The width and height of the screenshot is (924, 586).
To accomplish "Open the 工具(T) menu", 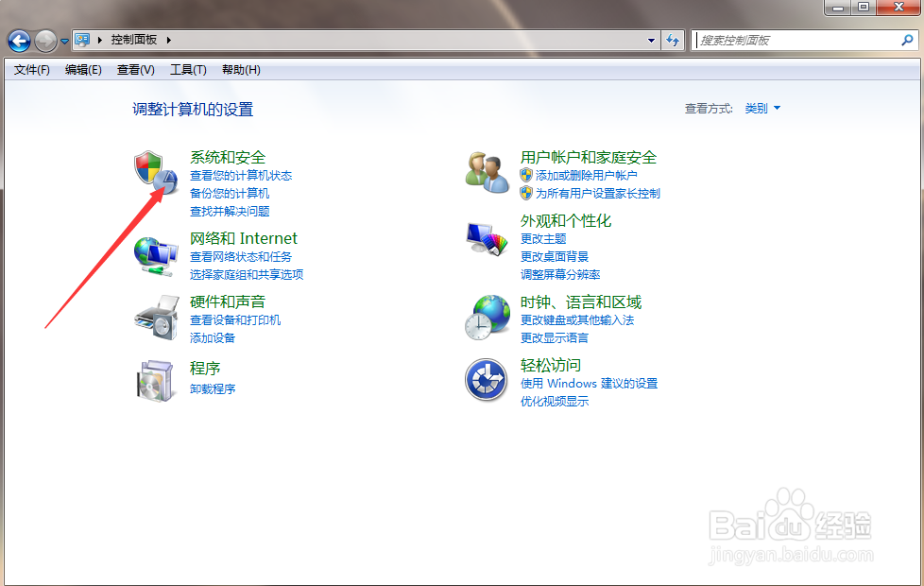I will [x=188, y=70].
